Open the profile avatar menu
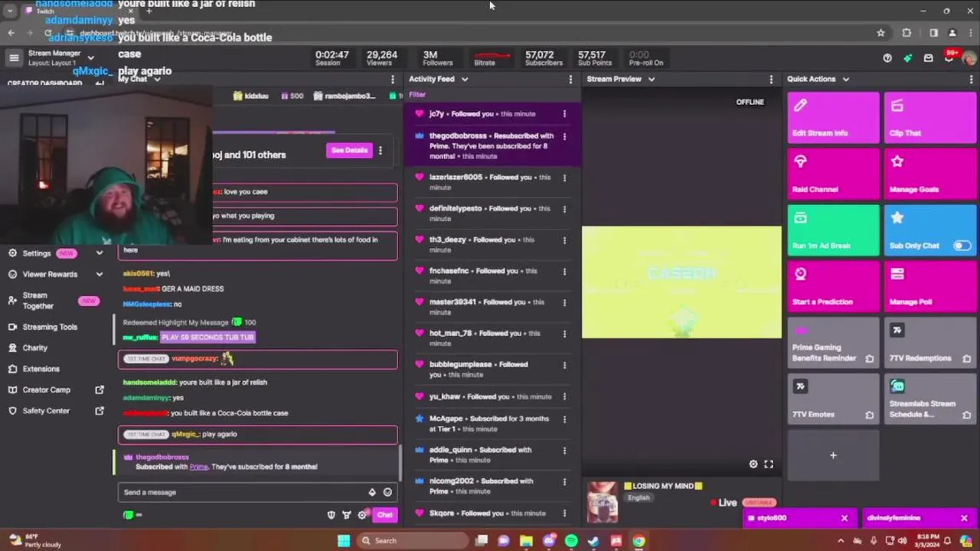980x551 pixels. tap(969, 58)
